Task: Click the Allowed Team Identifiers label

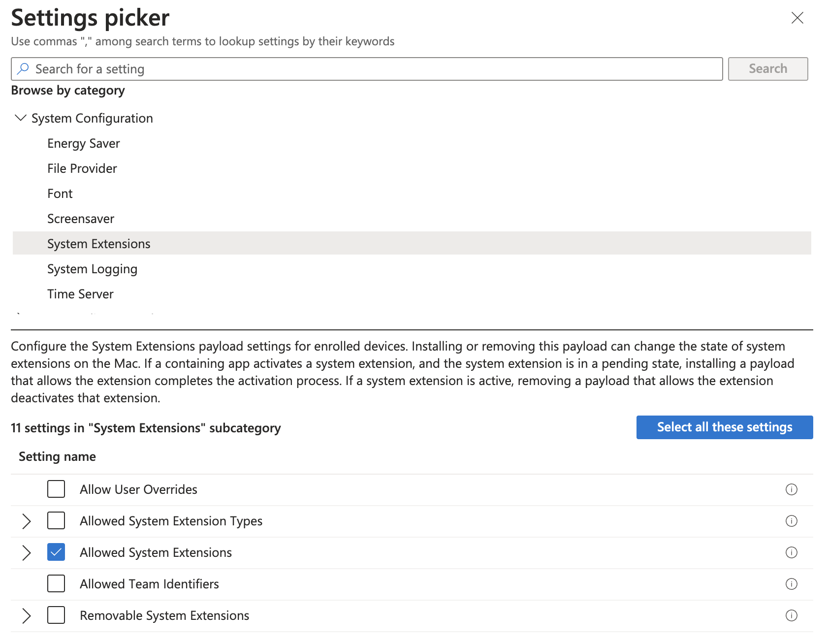Action: pos(149,584)
